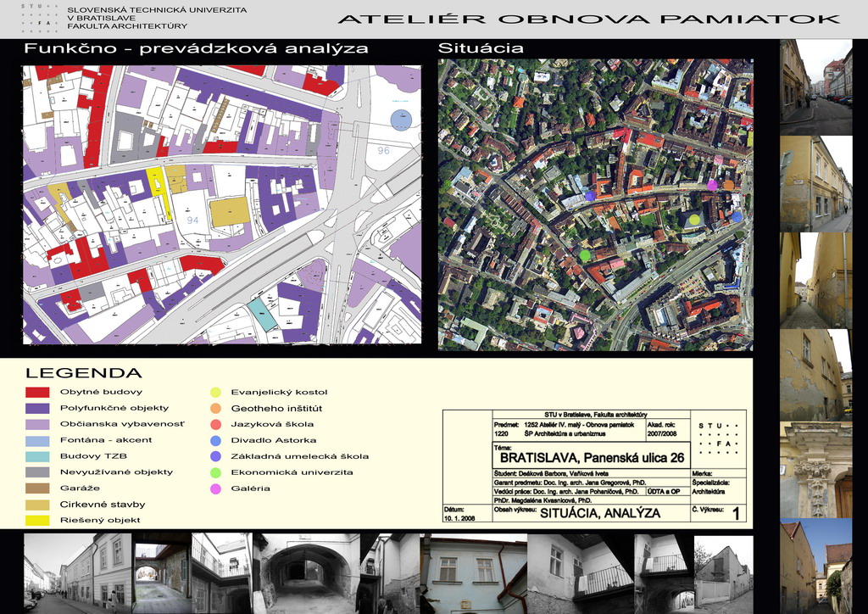
Task: Select the orange marker on the aerial photo
Action: point(728,185)
